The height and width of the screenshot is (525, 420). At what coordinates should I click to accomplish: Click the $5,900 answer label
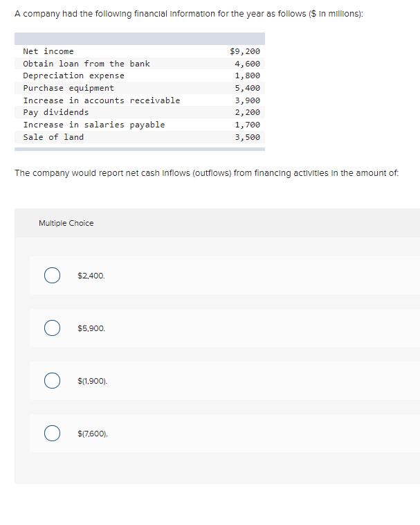click(x=91, y=328)
